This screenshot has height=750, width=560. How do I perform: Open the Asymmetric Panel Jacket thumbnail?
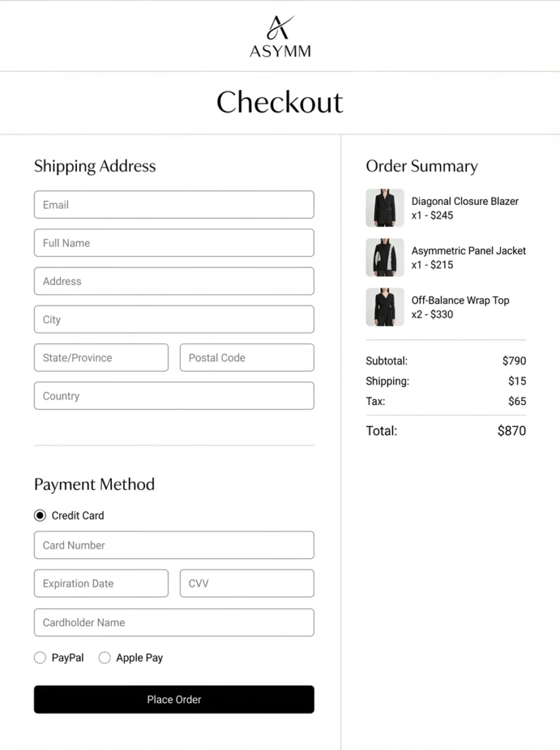click(384, 258)
